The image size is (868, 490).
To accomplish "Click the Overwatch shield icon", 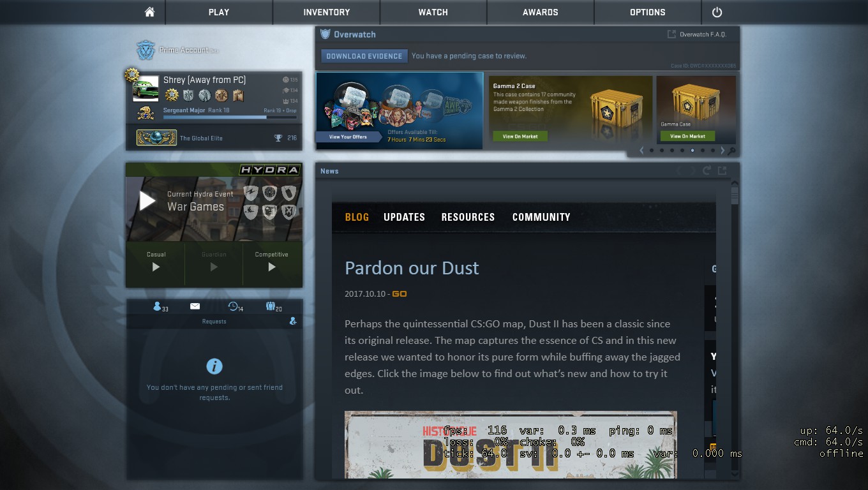I will [325, 34].
